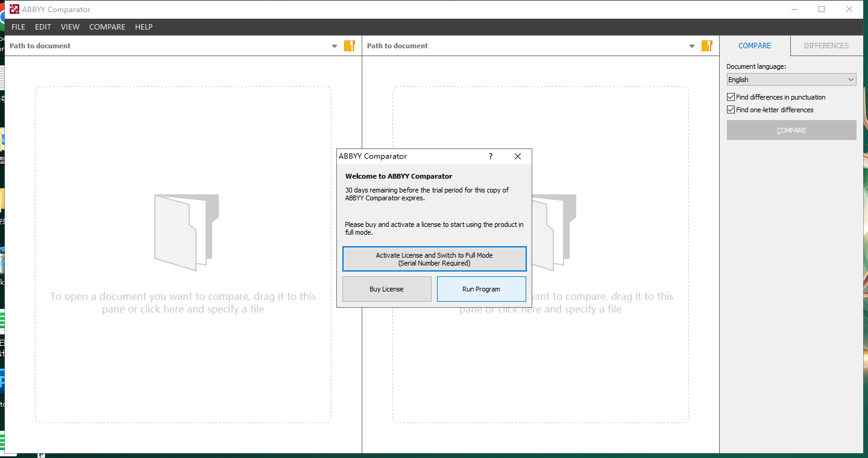Click the Run Program button

(x=481, y=289)
